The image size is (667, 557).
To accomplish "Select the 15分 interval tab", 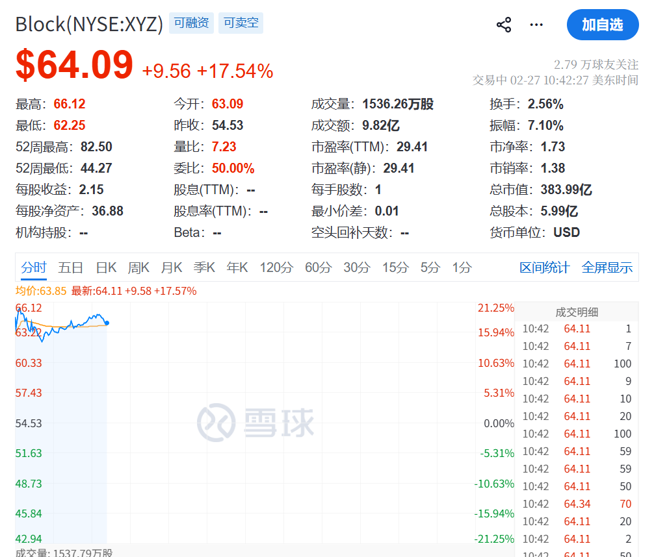I will click(396, 267).
